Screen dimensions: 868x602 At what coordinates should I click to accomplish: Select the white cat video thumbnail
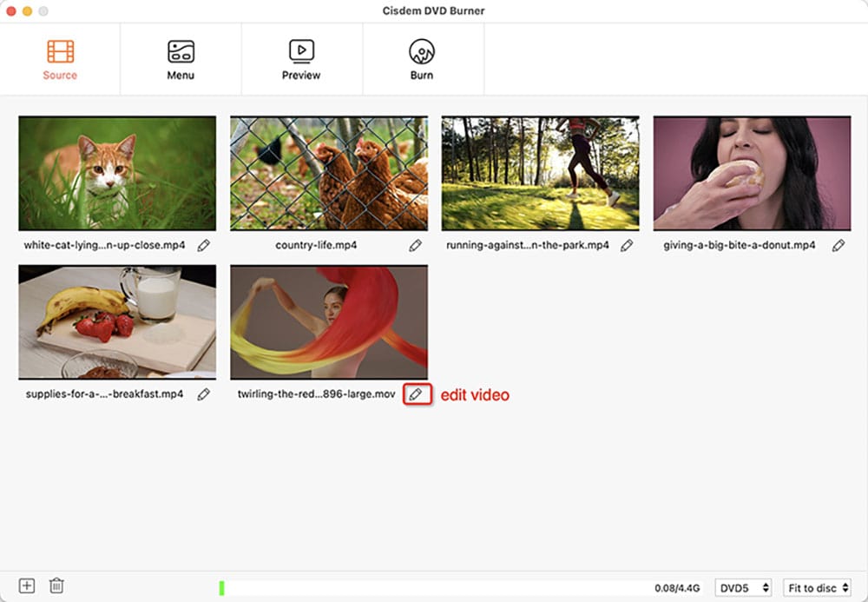(x=117, y=174)
